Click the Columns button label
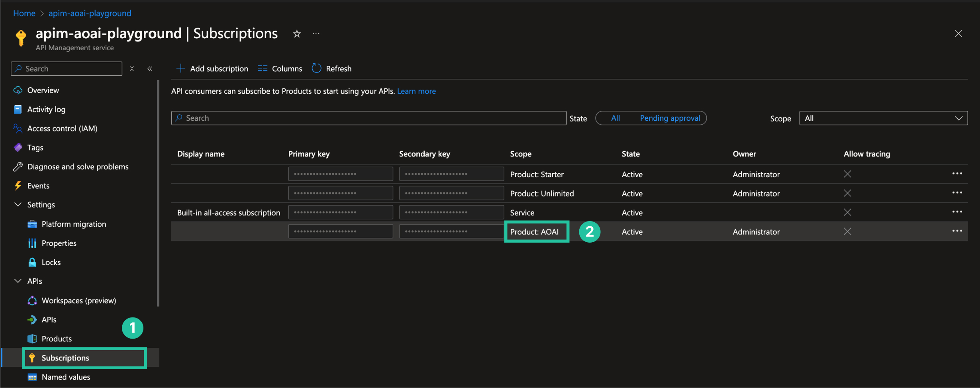This screenshot has height=388, width=980. [x=287, y=69]
